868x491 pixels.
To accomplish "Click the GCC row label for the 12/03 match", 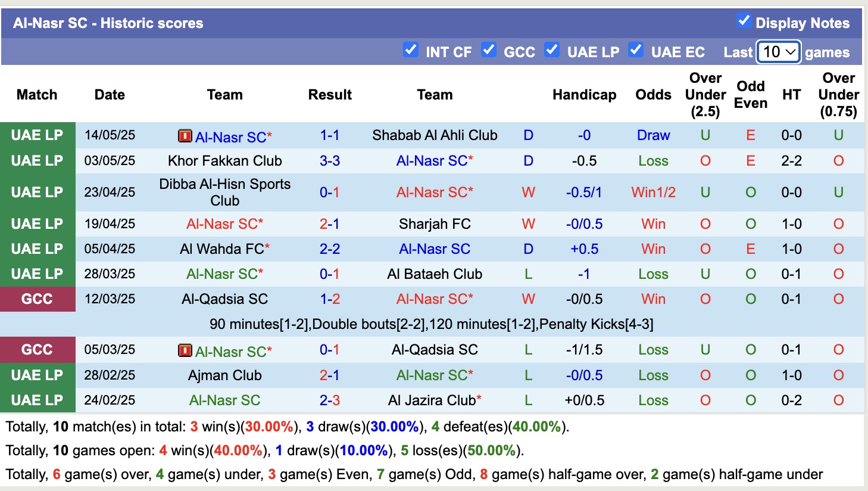I will pyautogui.click(x=37, y=299).
